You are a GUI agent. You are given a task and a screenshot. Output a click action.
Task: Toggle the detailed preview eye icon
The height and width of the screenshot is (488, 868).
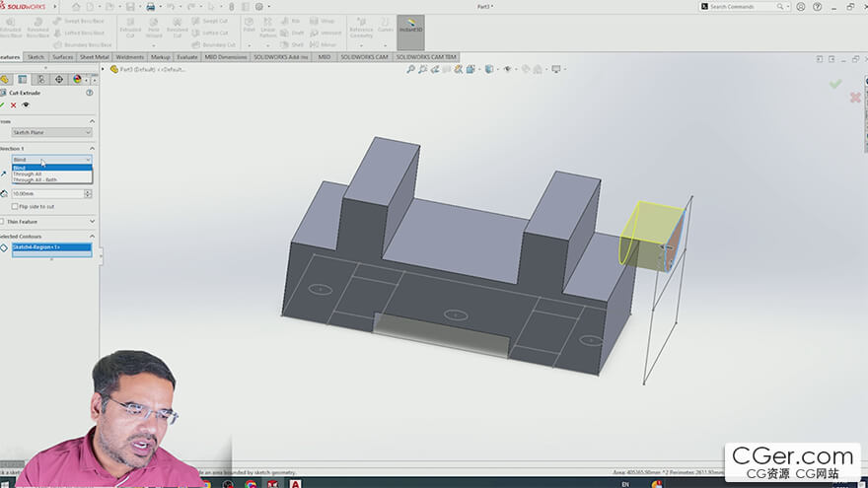point(26,105)
